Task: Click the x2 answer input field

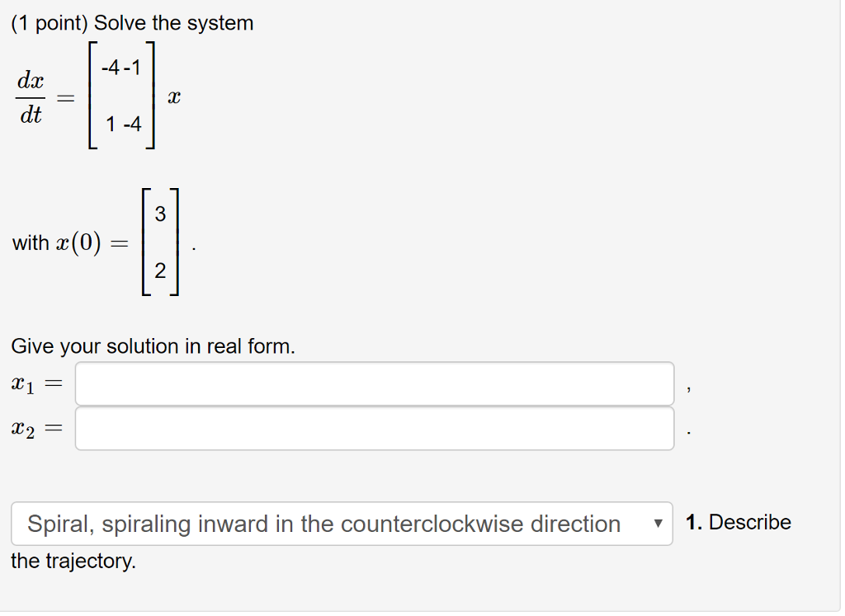Action: tap(373, 427)
